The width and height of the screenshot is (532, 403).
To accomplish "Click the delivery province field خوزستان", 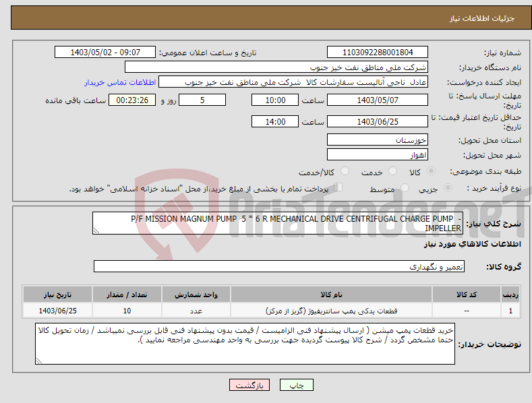I will click(378, 139).
